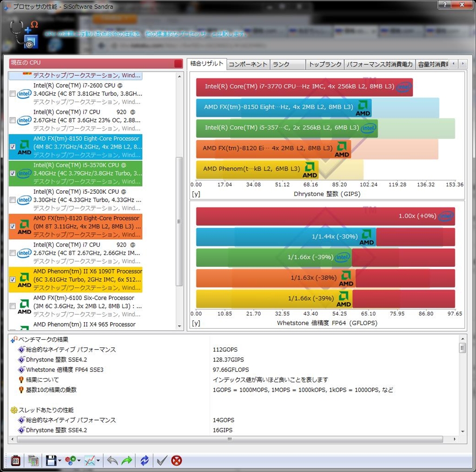Click the orange 1/1.63x (-38%) Whetstone bar
476x472 pixels.
click(276, 278)
